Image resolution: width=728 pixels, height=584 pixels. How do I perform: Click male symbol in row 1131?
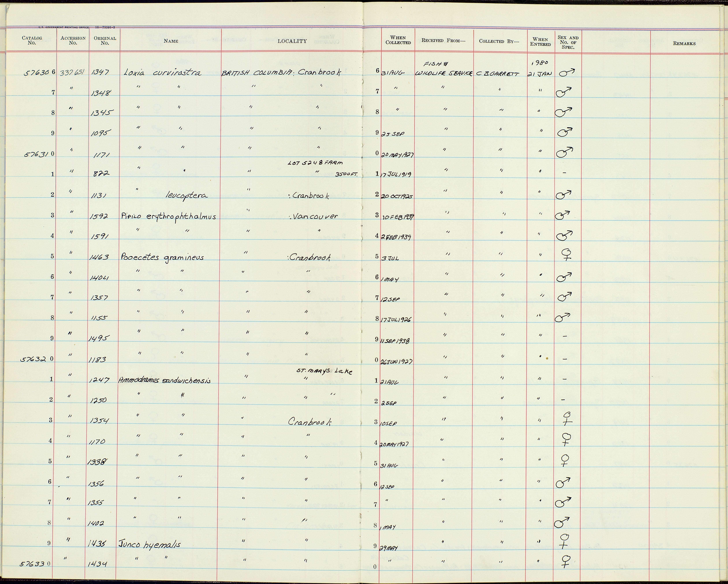pyautogui.click(x=564, y=195)
